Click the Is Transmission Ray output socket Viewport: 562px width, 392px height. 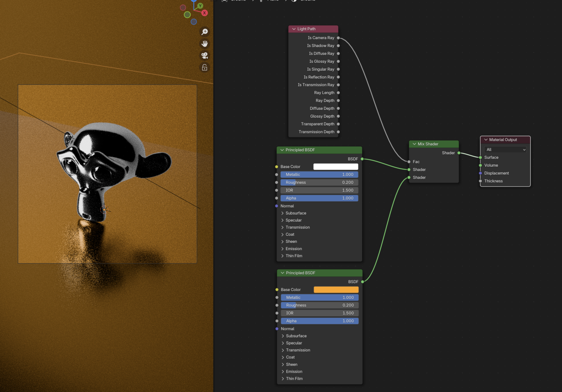click(x=338, y=85)
